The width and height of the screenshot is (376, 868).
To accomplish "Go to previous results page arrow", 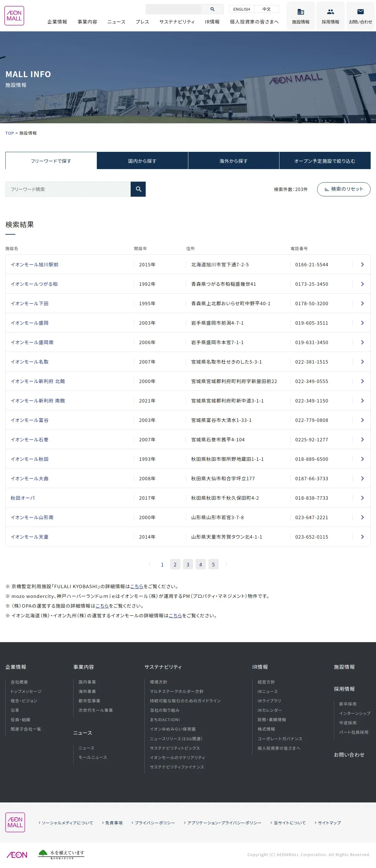I will tap(149, 564).
